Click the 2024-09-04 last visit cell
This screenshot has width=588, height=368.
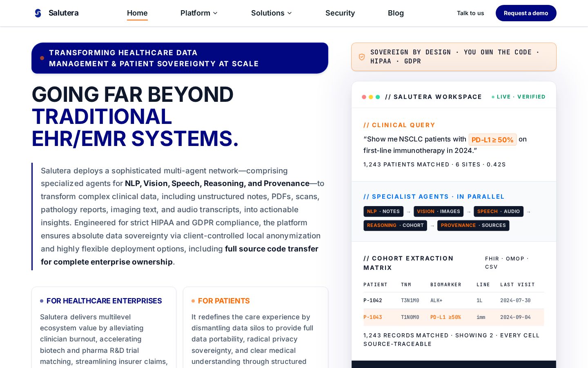click(x=515, y=317)
